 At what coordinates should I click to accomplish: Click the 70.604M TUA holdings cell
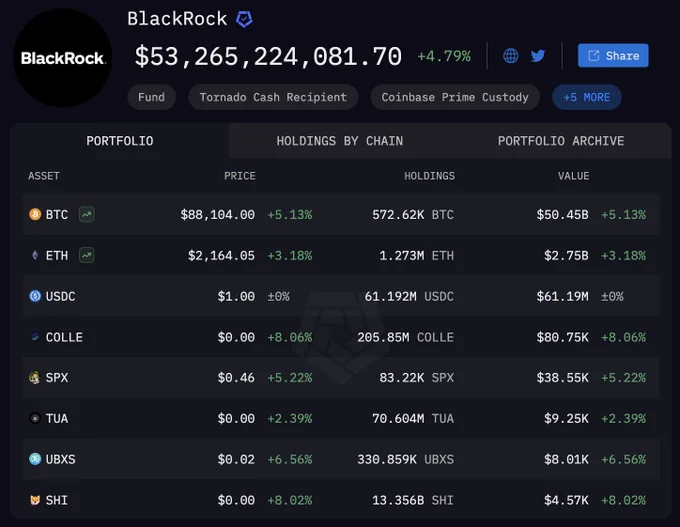[x=413, y=419]
